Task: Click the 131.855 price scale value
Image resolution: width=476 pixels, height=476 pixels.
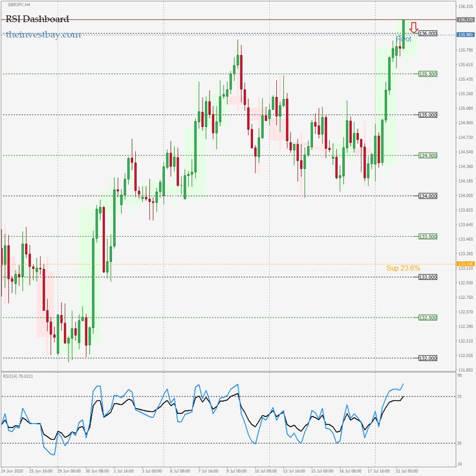Action: [466, 370]
